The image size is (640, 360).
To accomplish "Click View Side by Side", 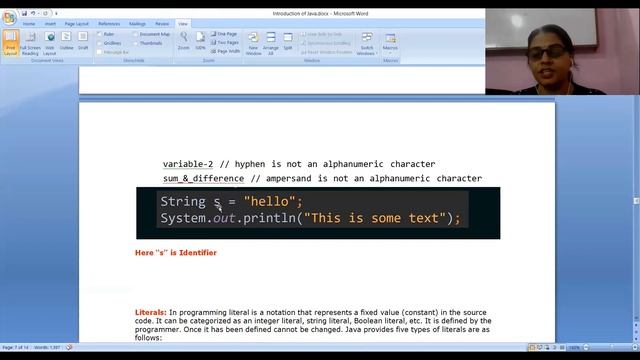I will coord(322,34).
